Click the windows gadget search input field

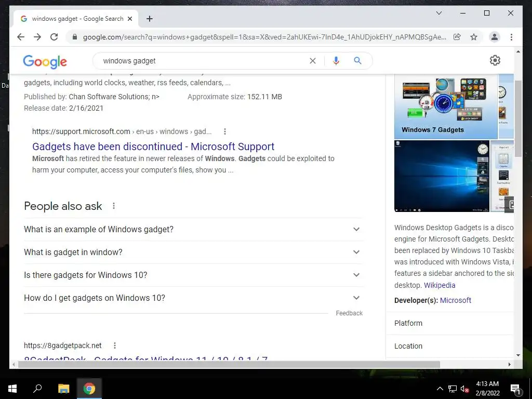[204, 61]
